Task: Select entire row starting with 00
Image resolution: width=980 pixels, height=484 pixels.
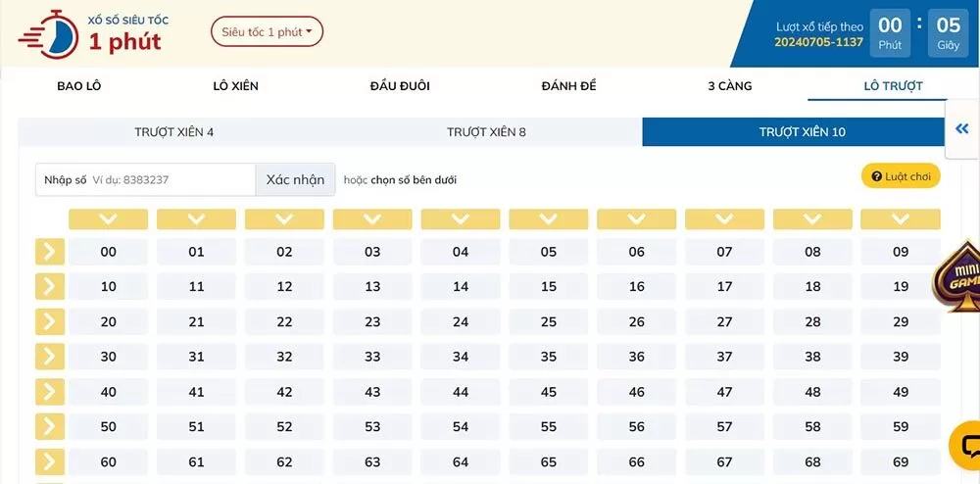Action: pyautogui.click(x=49, y=252)
